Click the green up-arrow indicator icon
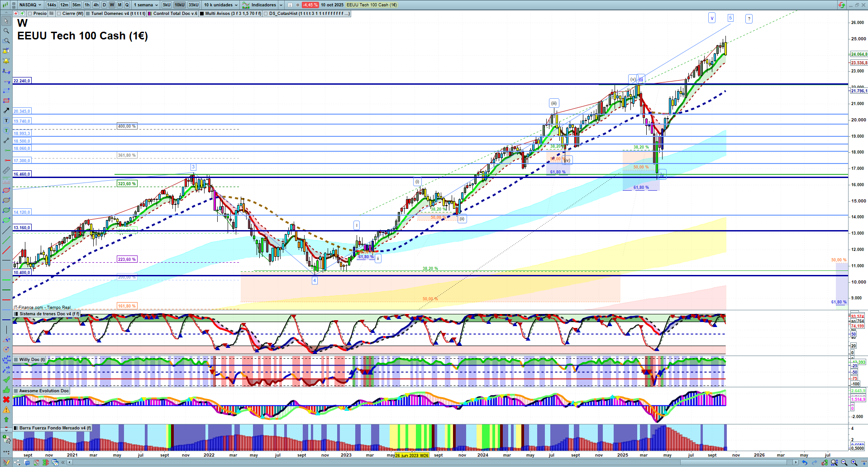 (x=22, y=14)
